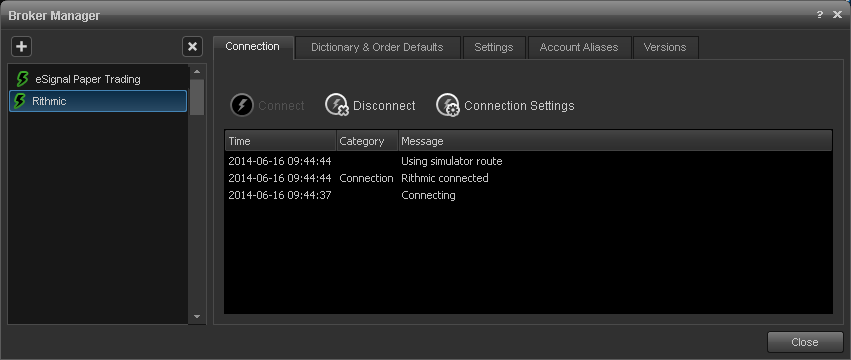This screenshot has height=360, width=851.
Task: Click the Disconnect lightning icon
Action: 336,105
